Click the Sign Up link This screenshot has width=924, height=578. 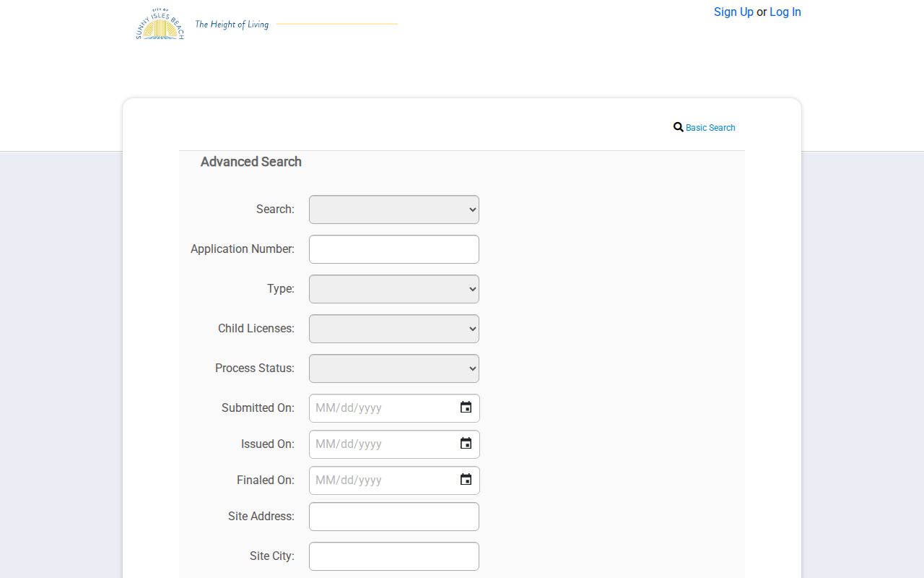(x=733, y=12)
